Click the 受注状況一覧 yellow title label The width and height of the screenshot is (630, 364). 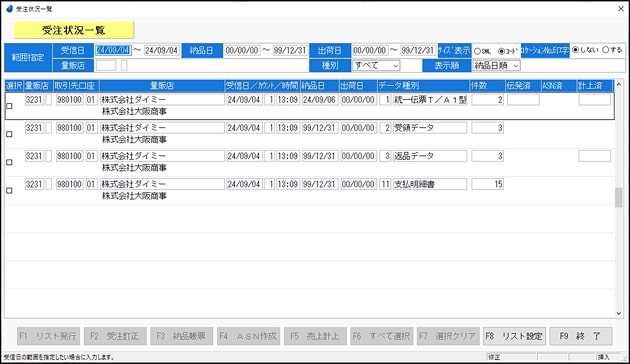coord(74,30)
